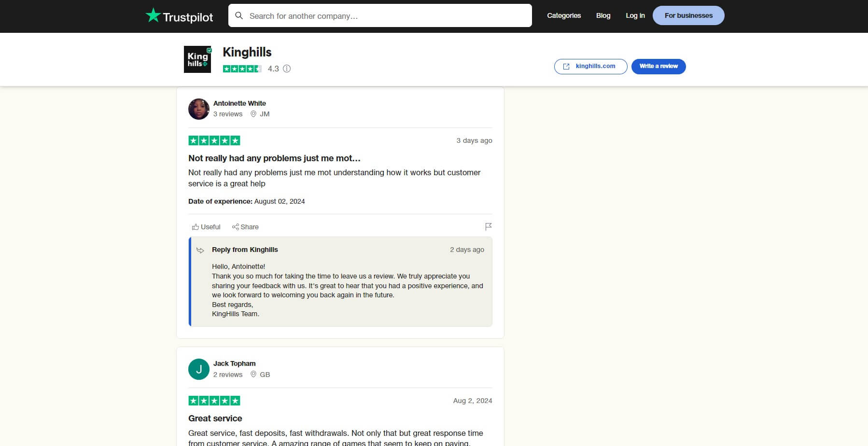Click the location pin next to JM
The width and height of the screenshot is (868, 446).
point(253,114)
